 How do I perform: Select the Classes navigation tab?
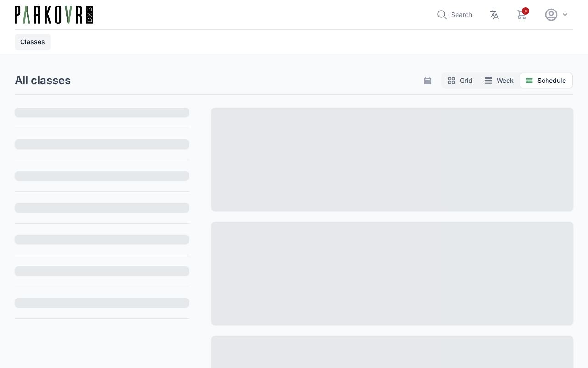[33, 42]
